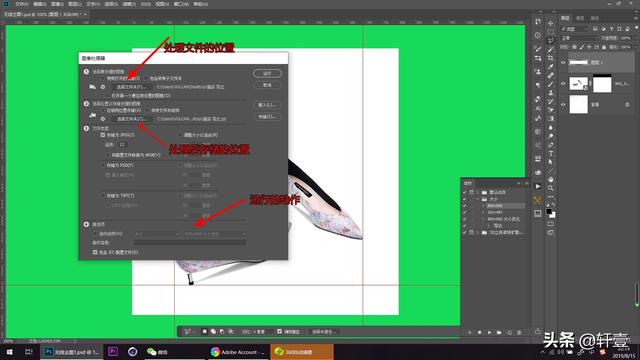Click the foreground color swatch
Viewport: 640px width, 360px height.
point(549,211)
